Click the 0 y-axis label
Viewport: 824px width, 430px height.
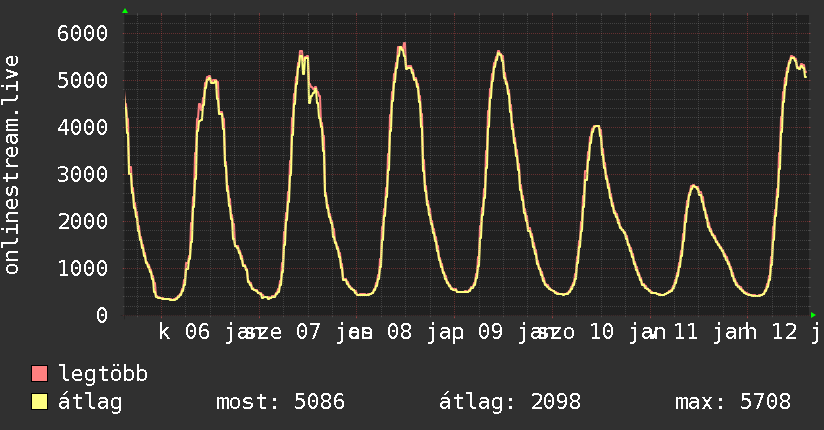click(x=102, y=315)
